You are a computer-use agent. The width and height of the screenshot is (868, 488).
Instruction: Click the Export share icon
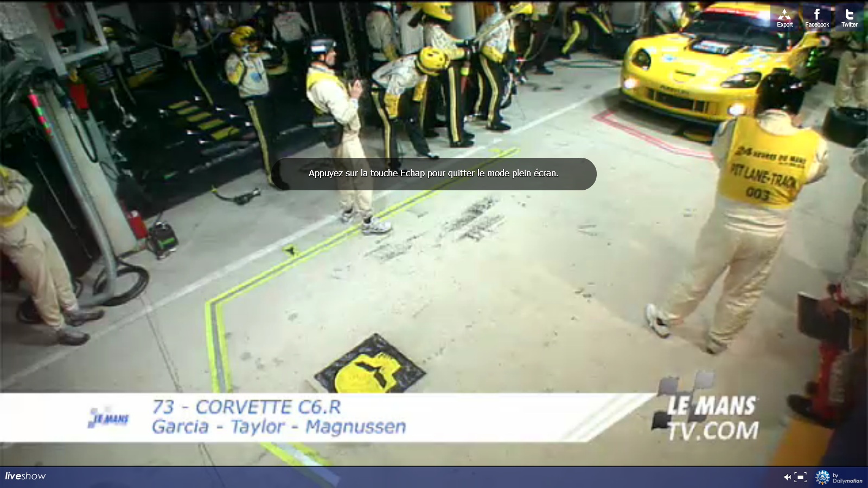point(784,17)
